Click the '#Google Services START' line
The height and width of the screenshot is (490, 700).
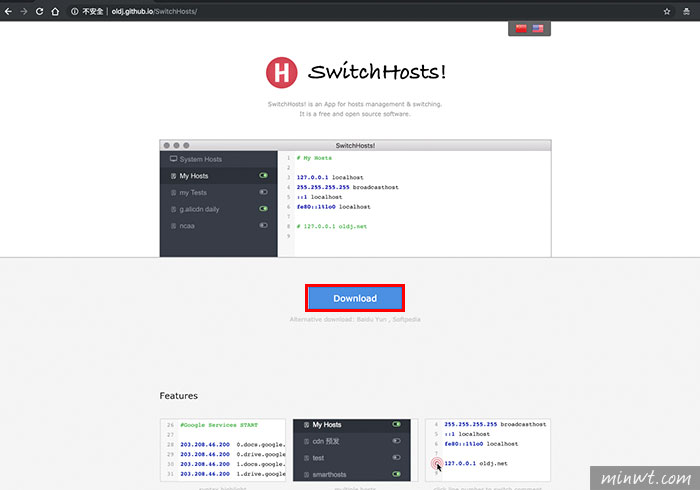coord(219,425)
